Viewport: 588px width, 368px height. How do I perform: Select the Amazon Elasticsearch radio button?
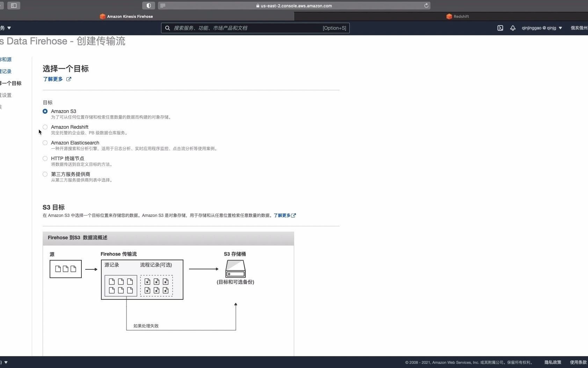pos(45,143)
